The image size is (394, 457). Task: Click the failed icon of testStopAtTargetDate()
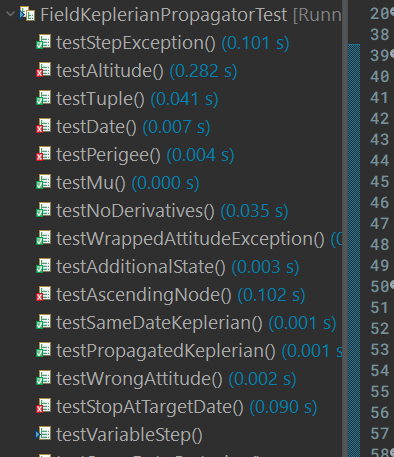[44, 406]
